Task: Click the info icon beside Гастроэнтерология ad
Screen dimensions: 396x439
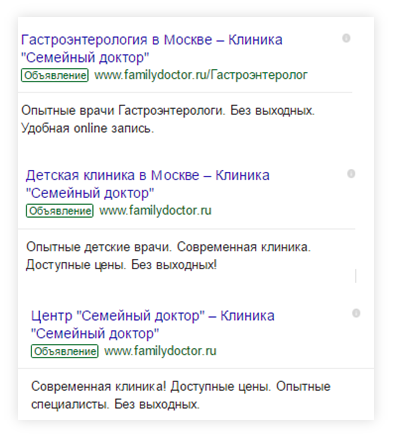Action: click(346, 38)
